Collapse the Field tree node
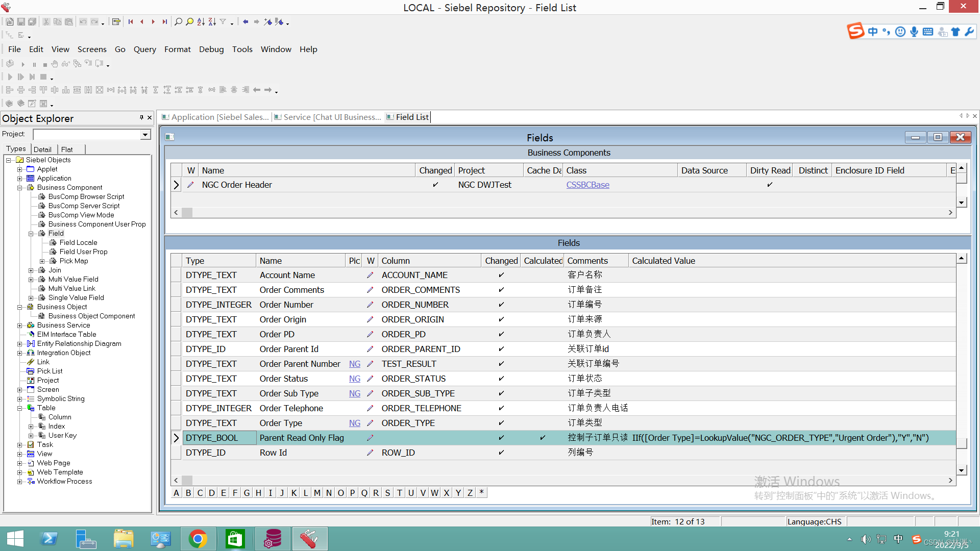 click(31, 234)
